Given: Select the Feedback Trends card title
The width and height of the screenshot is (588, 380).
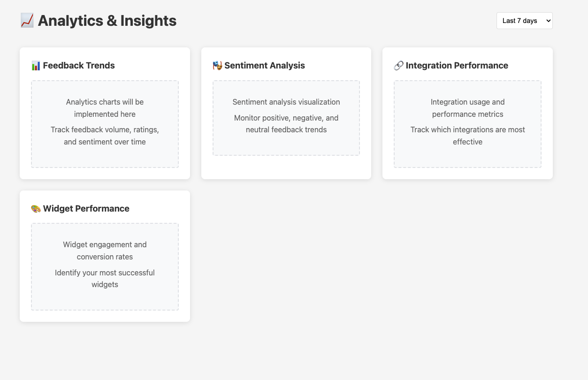Looking at the screenshot, I should pyautogui.click(x=79, y=66).
